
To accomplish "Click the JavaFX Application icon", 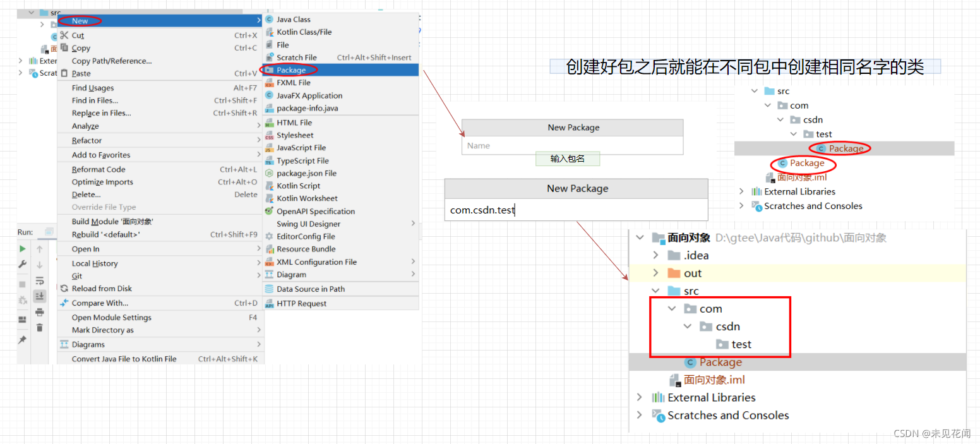I will click(270, 95).
